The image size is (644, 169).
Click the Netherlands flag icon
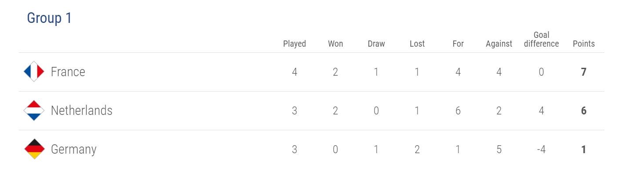[x=34, y=110]
